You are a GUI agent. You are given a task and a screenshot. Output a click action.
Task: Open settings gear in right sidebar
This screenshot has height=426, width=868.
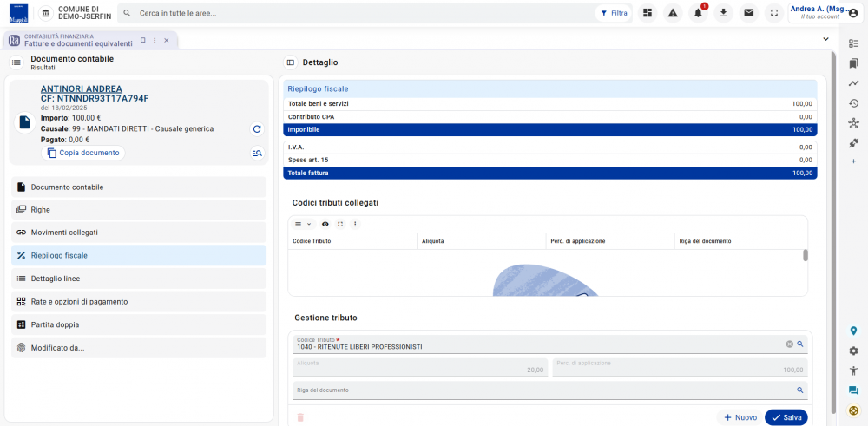[853, 351]
